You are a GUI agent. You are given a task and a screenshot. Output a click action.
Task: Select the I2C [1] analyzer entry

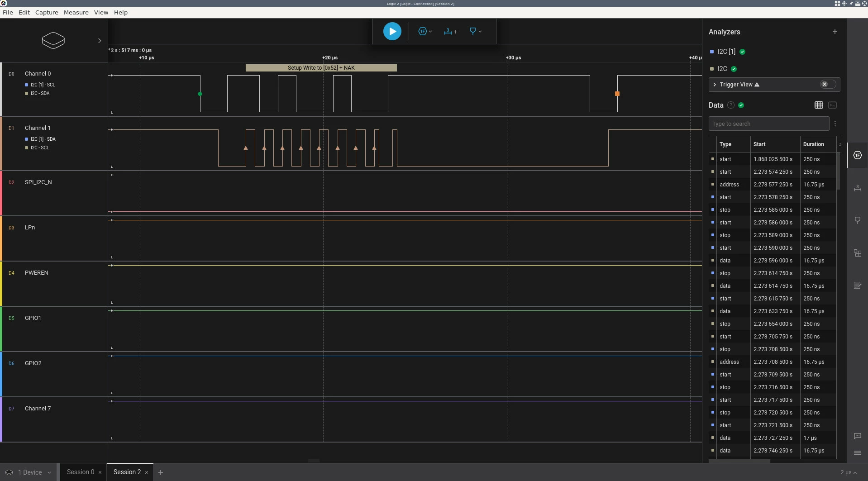[x=726, y=52]
